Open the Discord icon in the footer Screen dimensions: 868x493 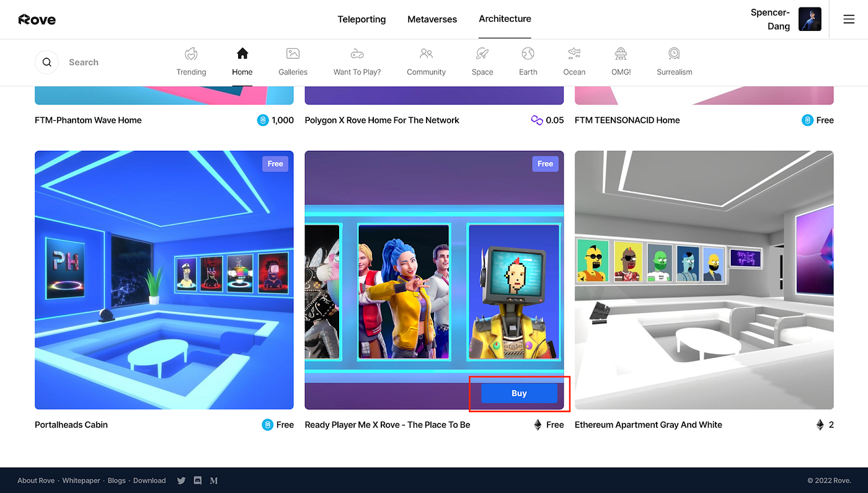coord(198,481)
